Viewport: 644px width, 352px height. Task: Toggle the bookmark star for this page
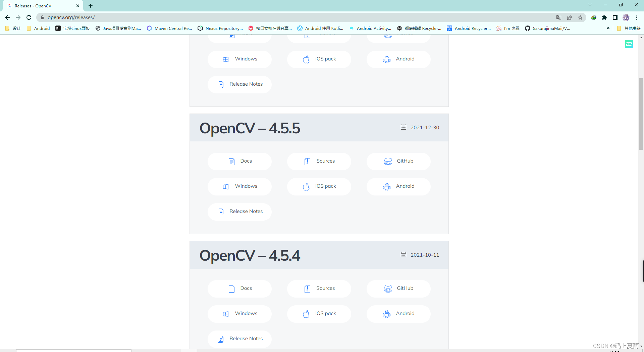pos(581,17)
